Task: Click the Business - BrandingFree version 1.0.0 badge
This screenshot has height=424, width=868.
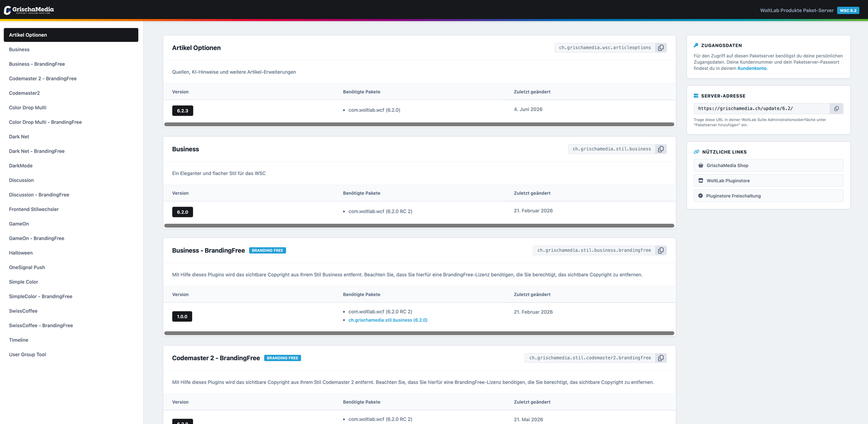Action: (x=182, y=316)
